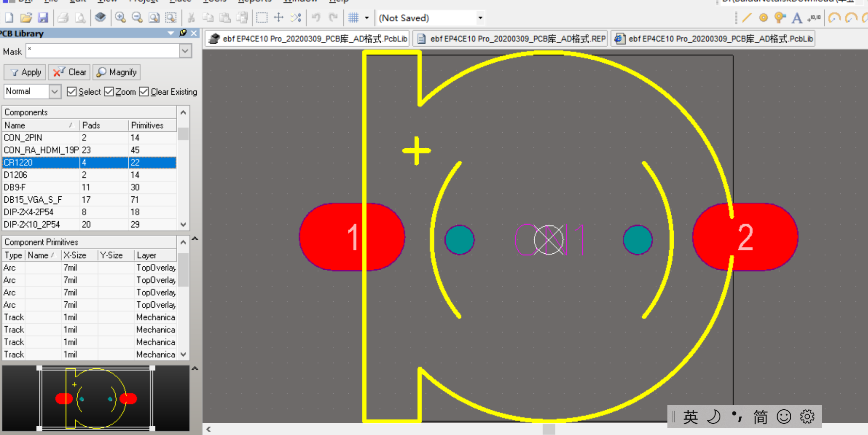The image size is (868, 435).
Task: Click the fit document zoom icon
Action: 154,18
